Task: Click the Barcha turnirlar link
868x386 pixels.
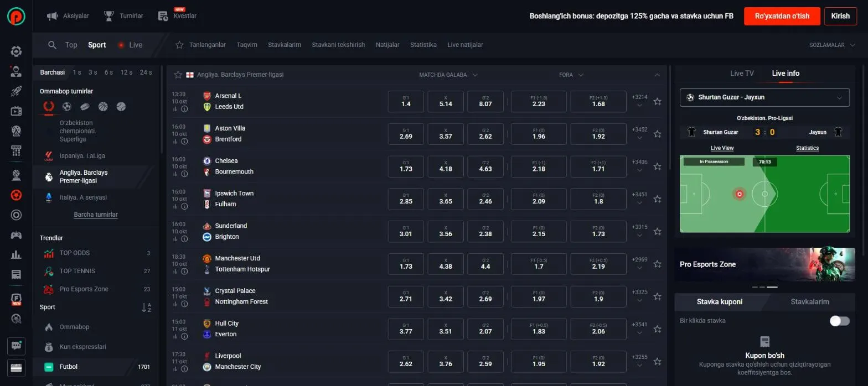Action: click(x=96, y=215)
